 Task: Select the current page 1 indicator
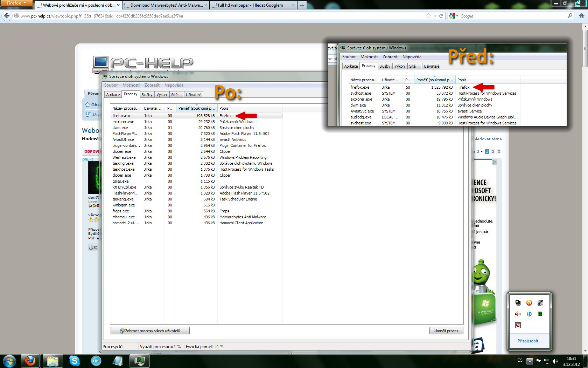tap(487, 152)
